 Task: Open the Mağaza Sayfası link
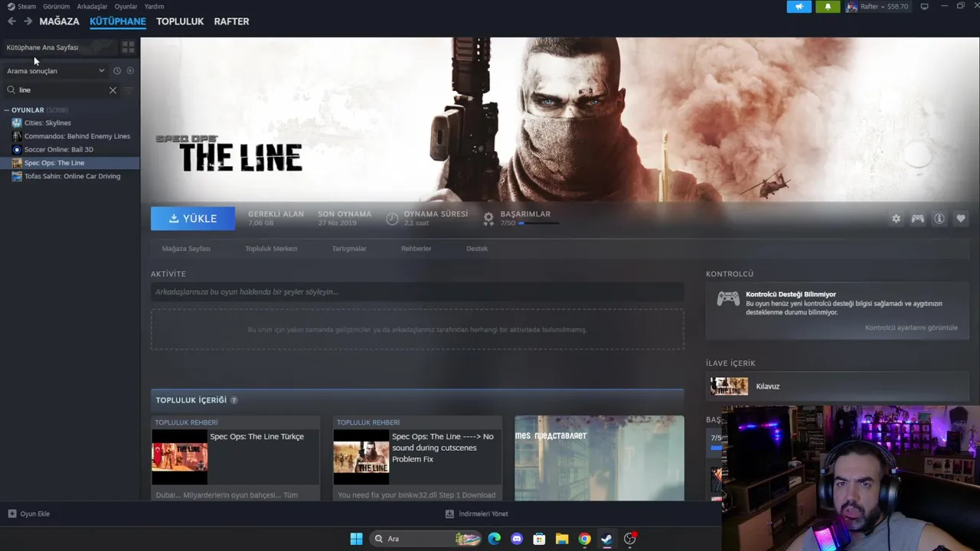pos(186,249)
